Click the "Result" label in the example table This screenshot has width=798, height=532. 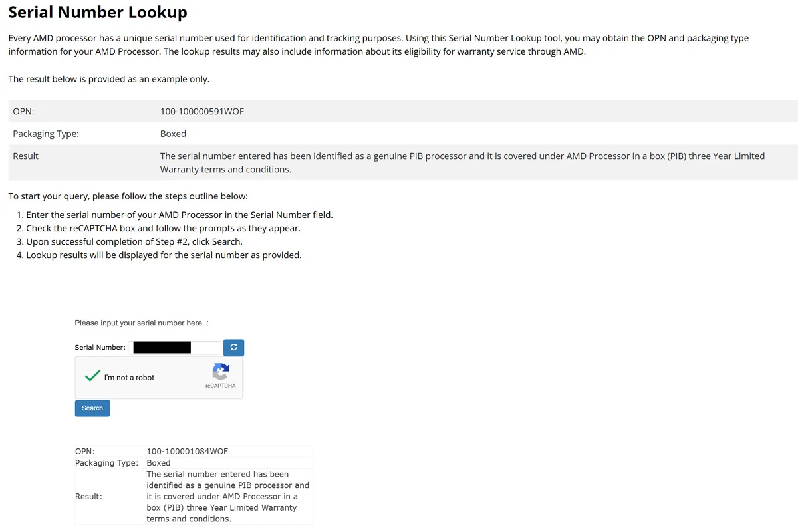pyautogui.click(x=25, y=156)
